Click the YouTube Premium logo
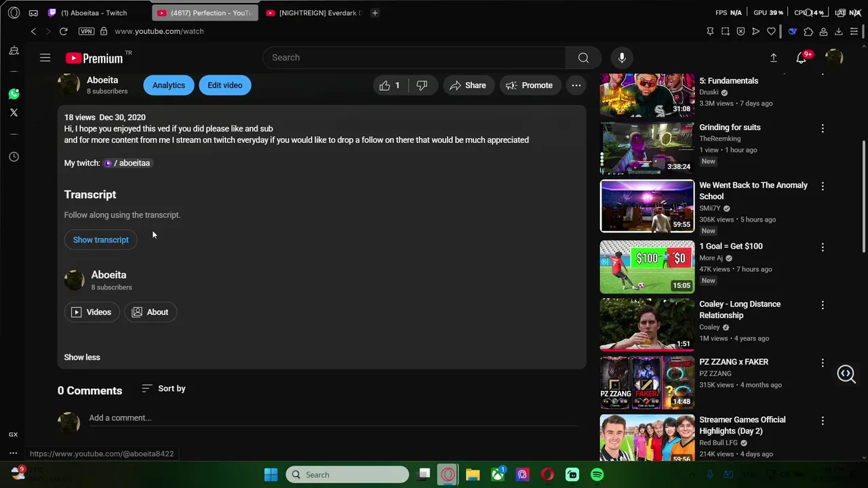The height and width of the screenshot is (488, 868). [94, 58]
